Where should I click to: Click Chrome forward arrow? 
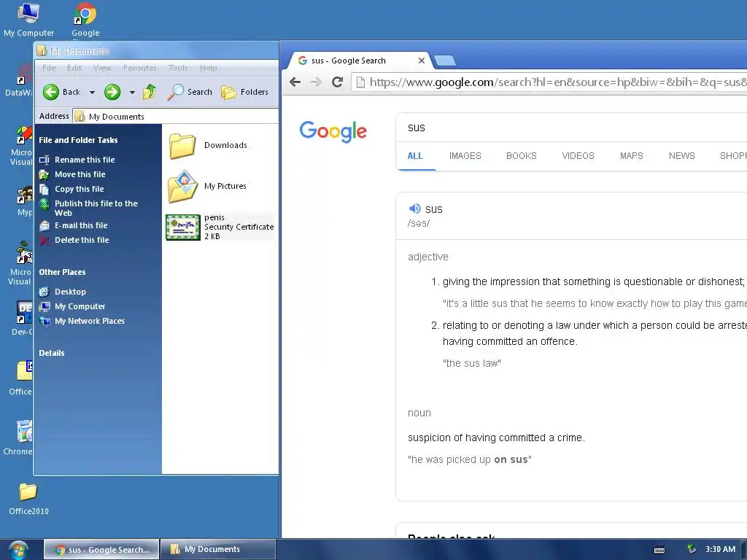[x=316, y=82]
